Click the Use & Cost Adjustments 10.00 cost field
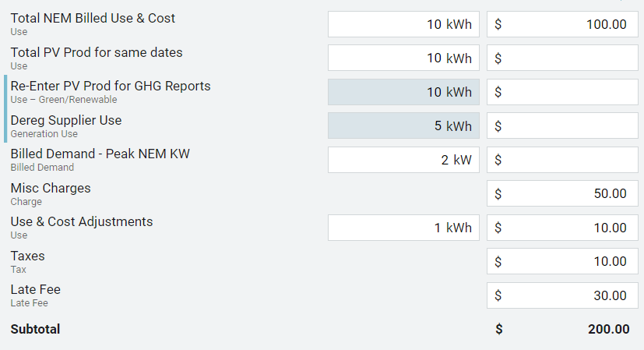Viewport: 644px width, 350px height. [562, 228]
